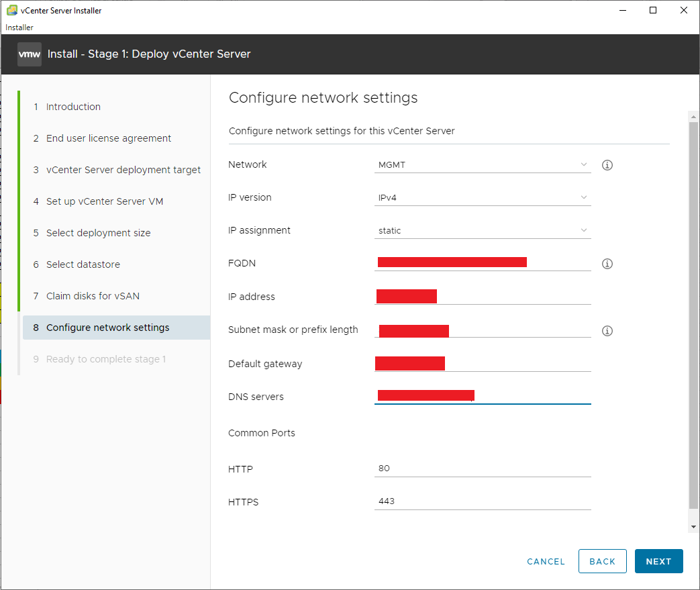Screen dimensions: 700x590
Task: Open the Network dropdown showing MGMT
Action: [483, 165]
